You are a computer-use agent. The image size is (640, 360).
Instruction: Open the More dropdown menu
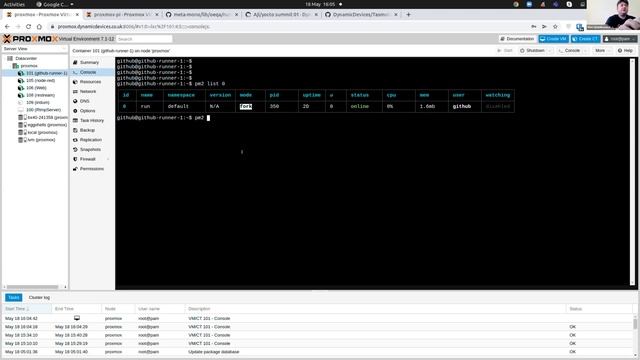pyautogui.click(x=602, y=51)
